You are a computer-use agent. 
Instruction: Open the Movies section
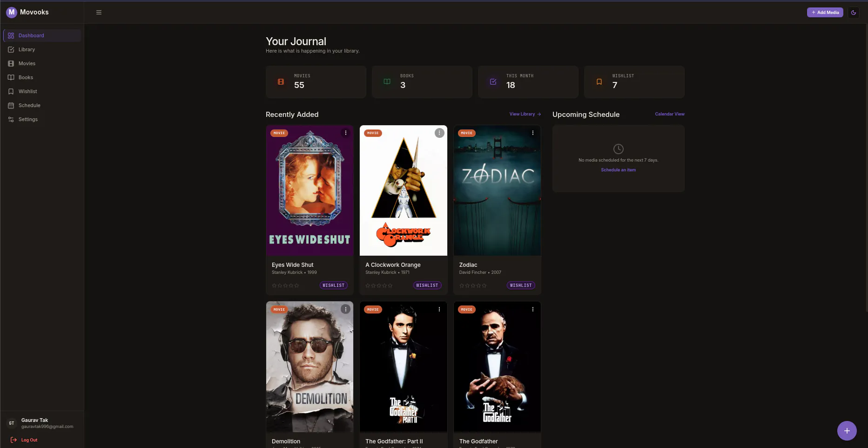click(42, 63)
